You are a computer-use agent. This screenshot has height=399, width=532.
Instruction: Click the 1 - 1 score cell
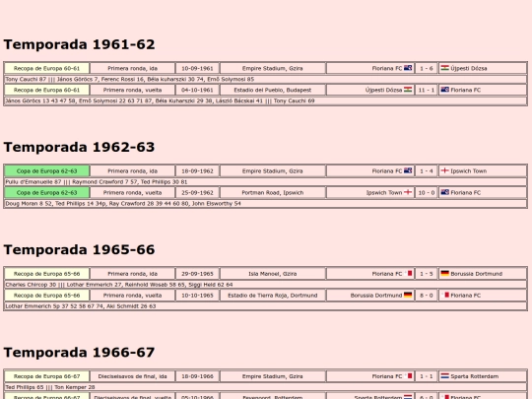[x=427, y=376]
